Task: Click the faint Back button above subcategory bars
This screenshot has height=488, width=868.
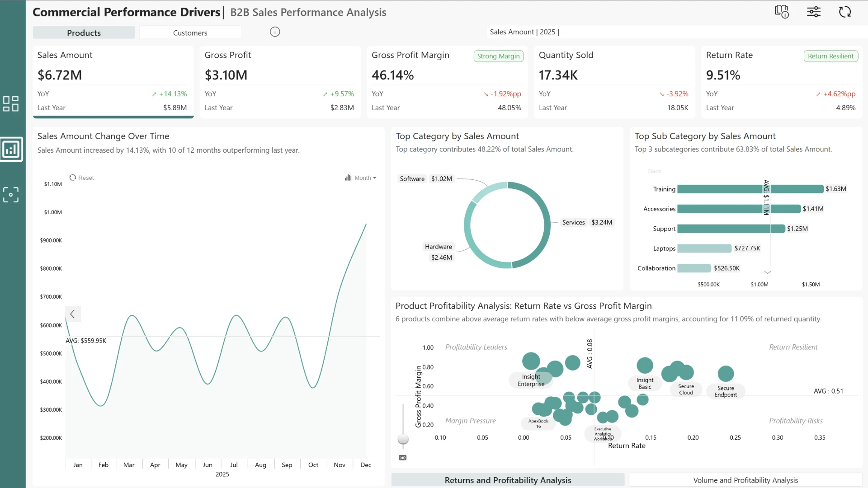Action: point(654,171)
